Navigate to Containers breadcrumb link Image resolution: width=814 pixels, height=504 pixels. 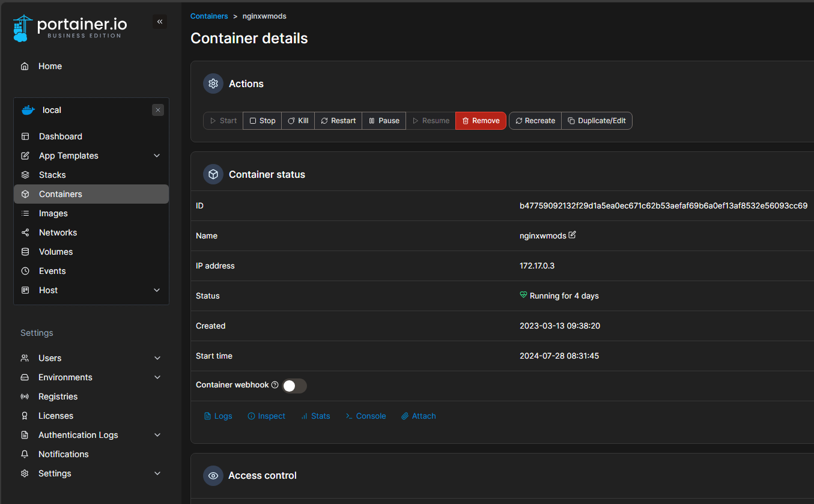tap(209, 16)
